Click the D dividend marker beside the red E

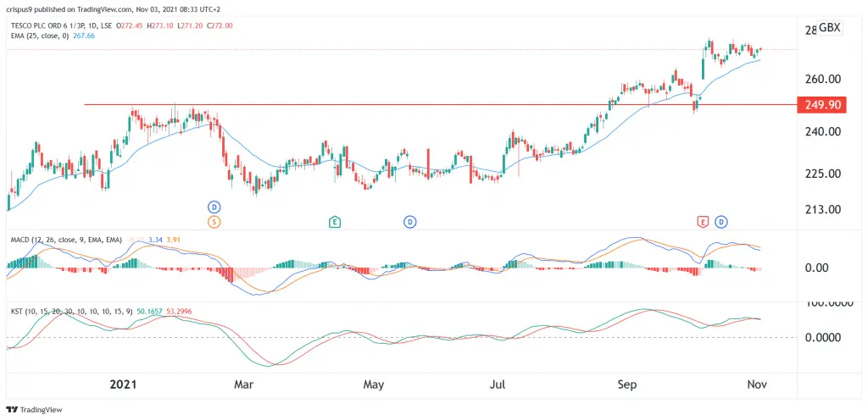721,222
